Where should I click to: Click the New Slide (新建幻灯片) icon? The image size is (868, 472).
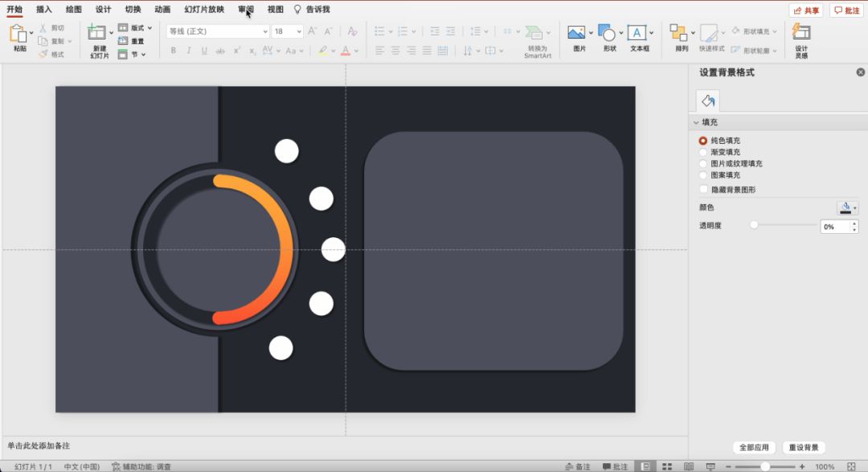(97, 33)
